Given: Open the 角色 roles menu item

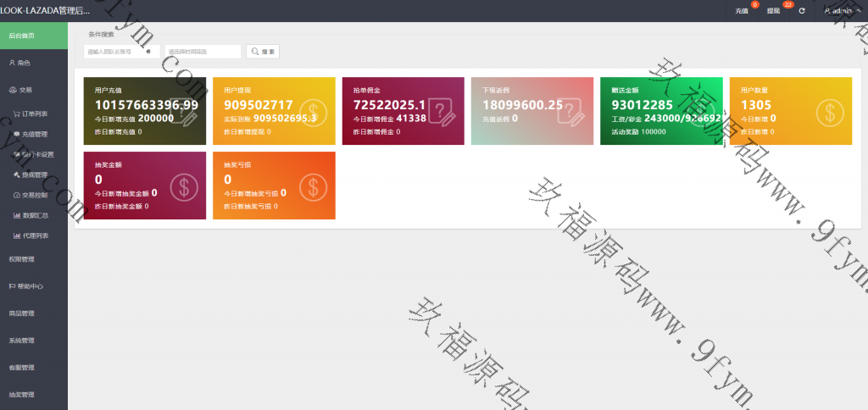Looking at the screenshot, I should [x=34, y=63].
